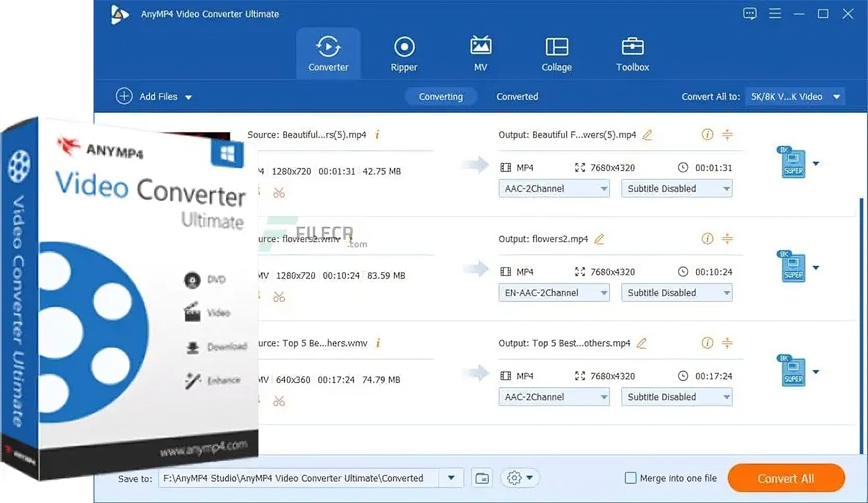Show output info for Beautiful F...wers(5).mp4
Viewport: 868px width, 503px height.
coord(707,135)
